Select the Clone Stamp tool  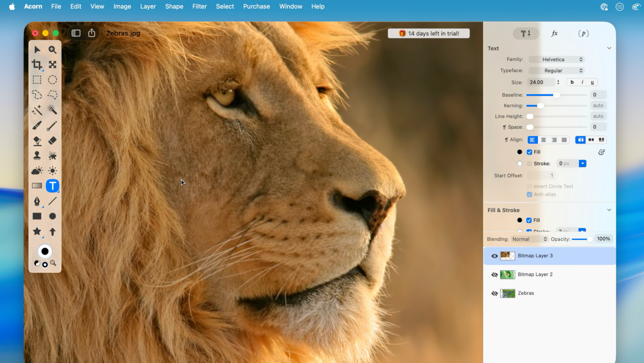coord(37,156)
